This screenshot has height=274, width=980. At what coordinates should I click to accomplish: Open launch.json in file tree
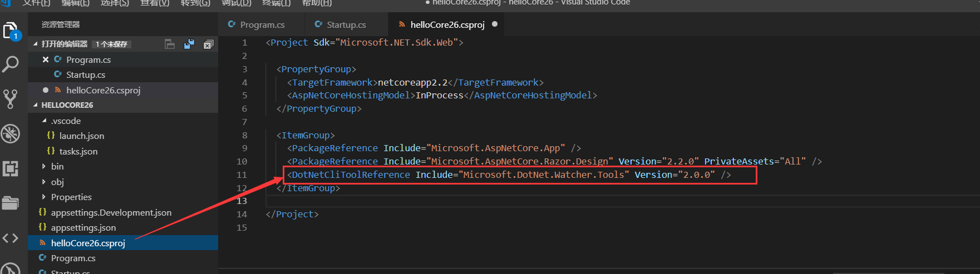pos(81,136)
